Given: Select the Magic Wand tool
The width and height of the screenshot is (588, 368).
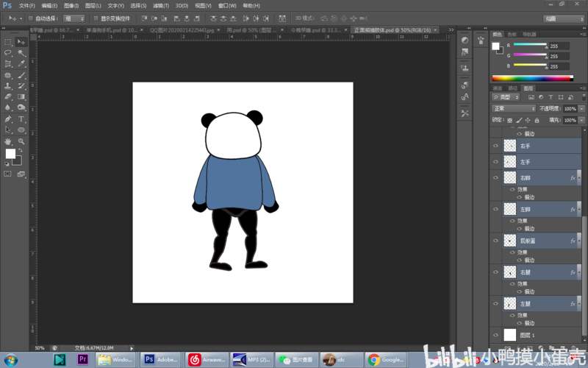Looking at the screenshot, I should [21, 53].
